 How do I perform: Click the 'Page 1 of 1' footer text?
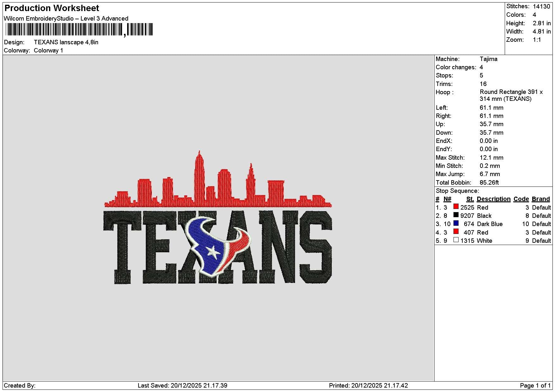(x=535, y=386)
